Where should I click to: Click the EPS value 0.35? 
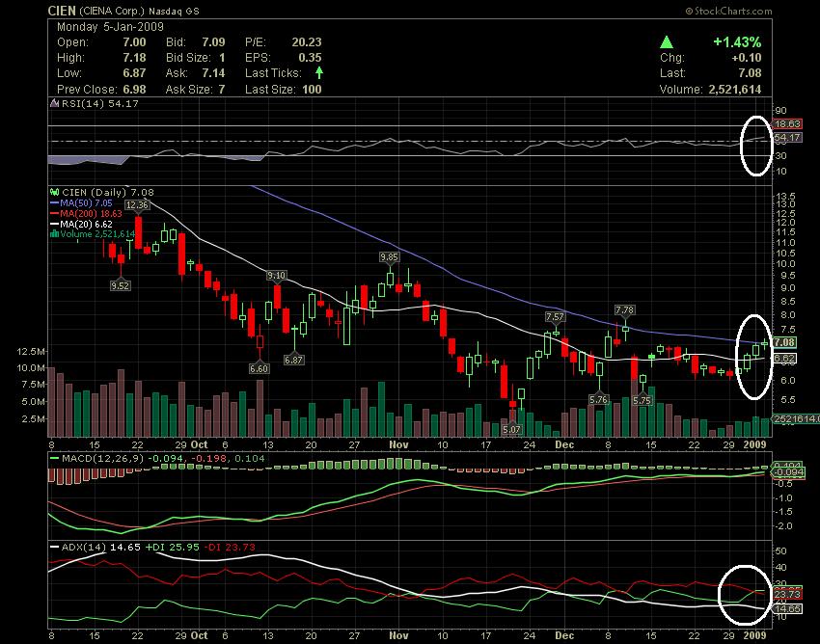[310, 58]
